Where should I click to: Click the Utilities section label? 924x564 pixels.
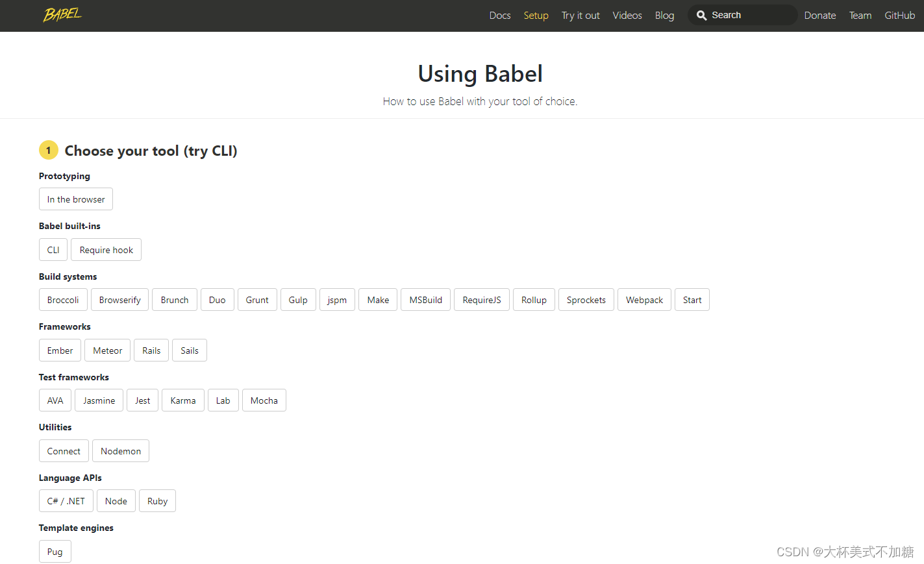point(55,427)
